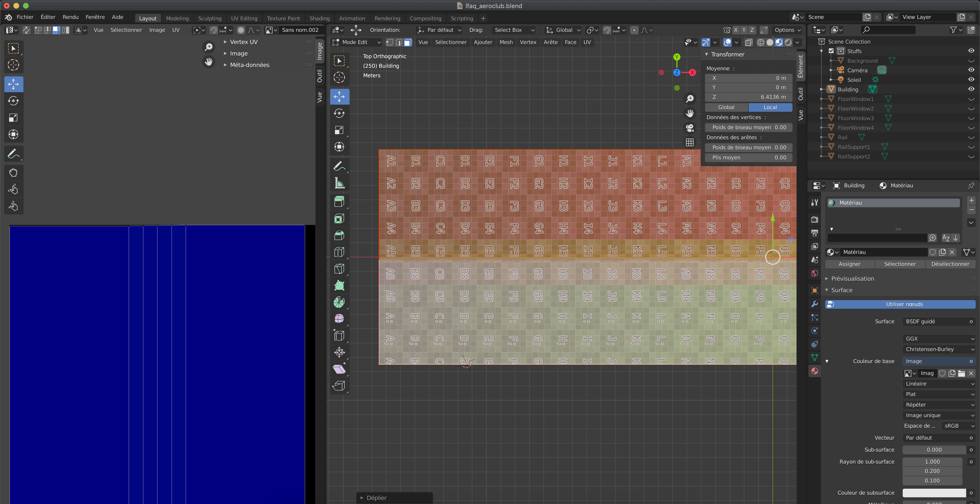Image resolution: width=980 pixels, height=504 pixels.
Task: Select the Pinch tool in UV editor
Action: click(x=13, y=206)
